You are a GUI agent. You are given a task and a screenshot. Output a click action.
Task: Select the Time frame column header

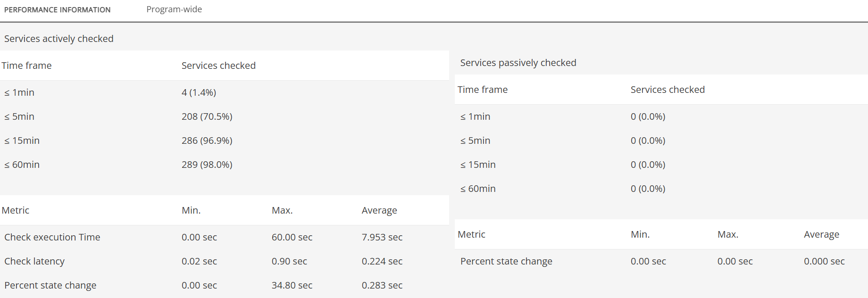click(x=27, y=66)
